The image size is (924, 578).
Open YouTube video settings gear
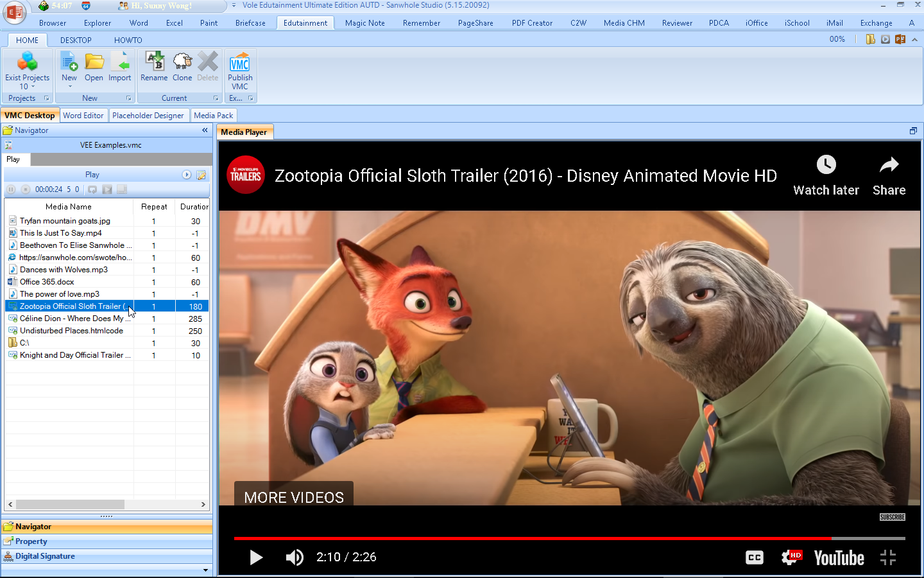[x=791, y=557]
